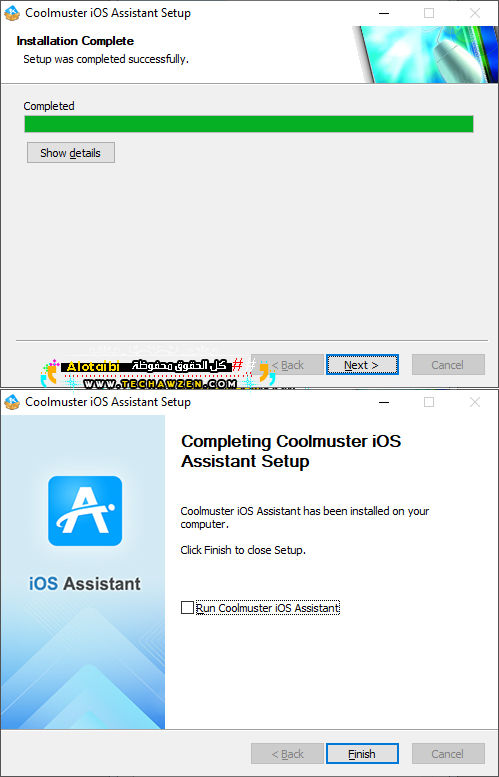Click the 'iOS Assistant' sidebar label
This screenshot has height=777, width=499.
[x=85, y=583]
